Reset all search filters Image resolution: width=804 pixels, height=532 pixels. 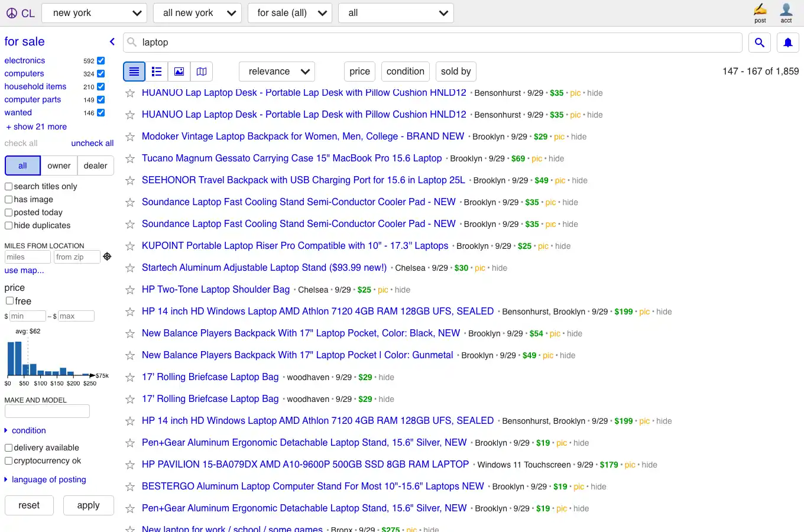click(29, 505)
